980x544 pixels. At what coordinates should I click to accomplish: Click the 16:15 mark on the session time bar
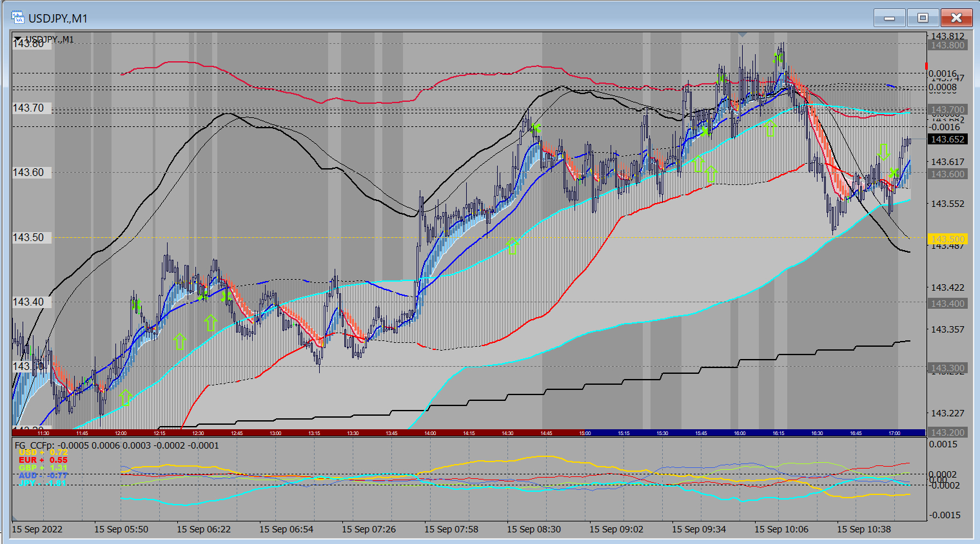778,433
